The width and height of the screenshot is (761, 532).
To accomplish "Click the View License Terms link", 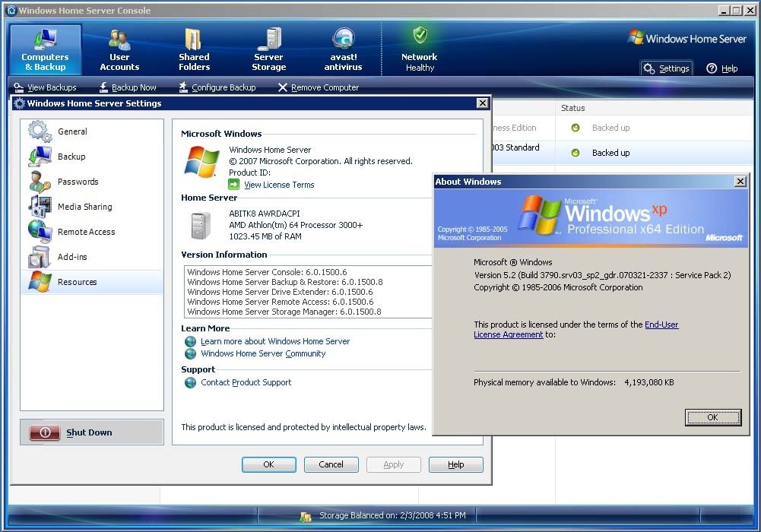I will click(279, 185).
